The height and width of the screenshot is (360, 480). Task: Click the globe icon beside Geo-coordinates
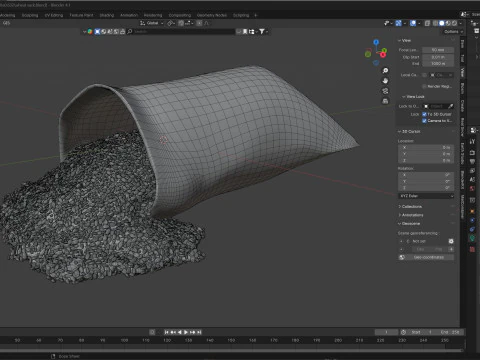point(402,257)
